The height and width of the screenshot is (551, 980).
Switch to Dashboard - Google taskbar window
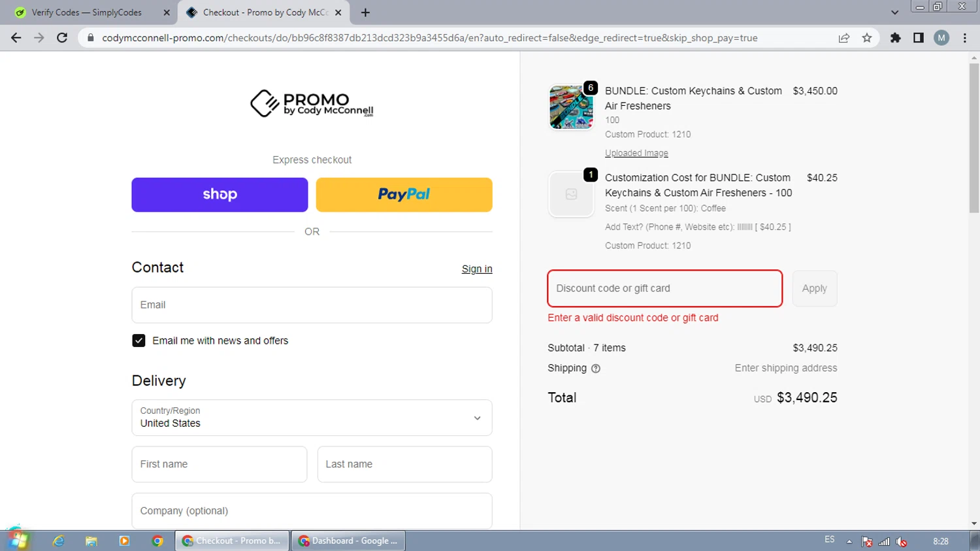tap(348, 541)
